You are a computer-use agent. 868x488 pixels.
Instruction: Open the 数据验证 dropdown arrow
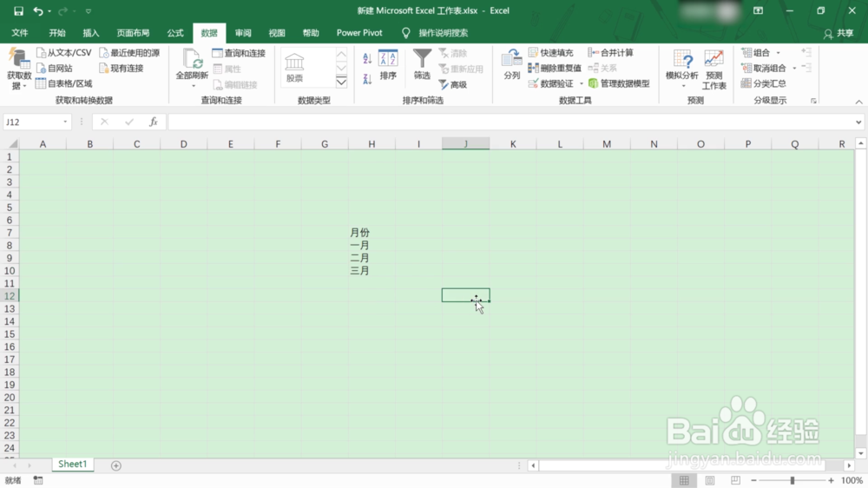coord(582,83)
